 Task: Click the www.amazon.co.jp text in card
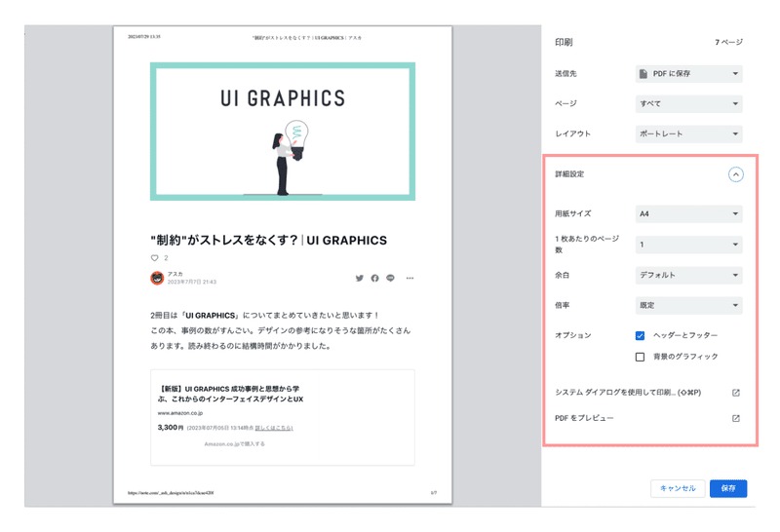[180, 413]
